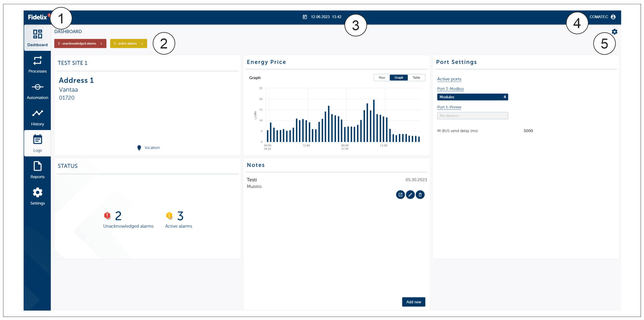
Task: Click the M-BUS send delay value 5000
Action: coord(528,131)
